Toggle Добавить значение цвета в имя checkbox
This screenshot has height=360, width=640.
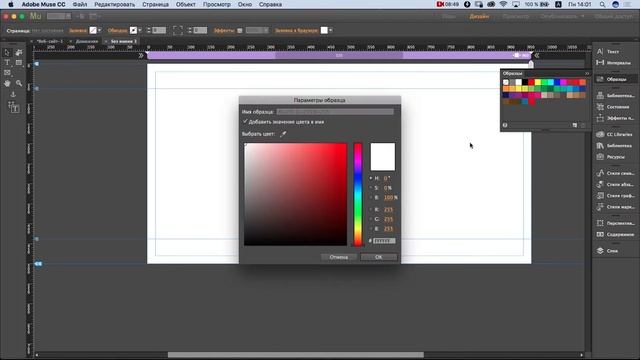(245, 122)
